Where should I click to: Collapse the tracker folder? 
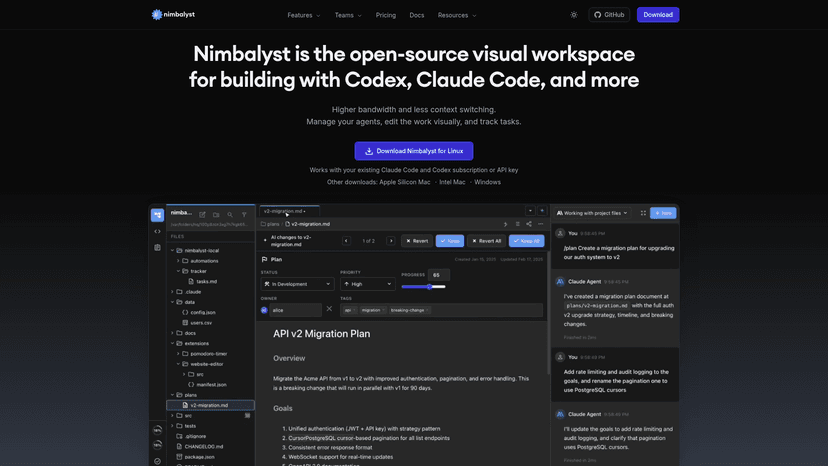tap(178, 271)
